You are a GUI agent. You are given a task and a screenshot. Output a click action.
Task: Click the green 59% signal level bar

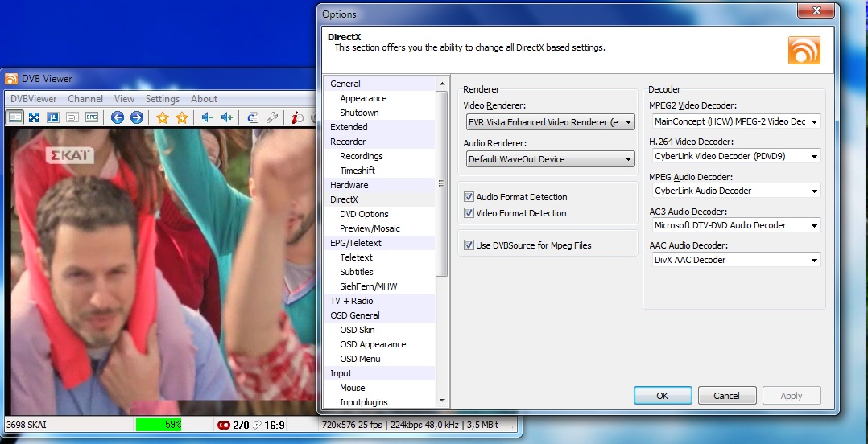[x=159, y=425]
